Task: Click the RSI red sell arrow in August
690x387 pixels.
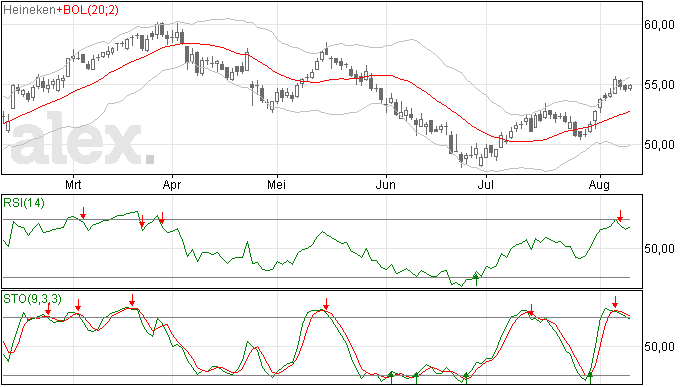Action: click(x=620, y=216)
